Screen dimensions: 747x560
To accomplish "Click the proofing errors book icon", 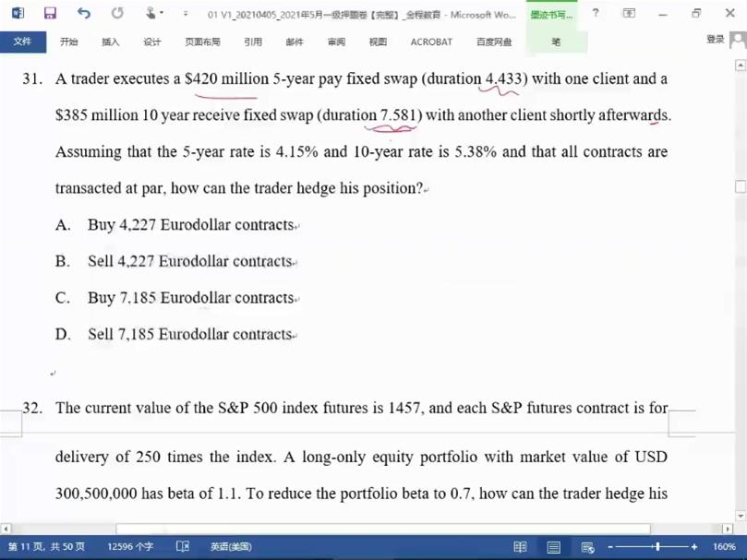I will (183, 546).
